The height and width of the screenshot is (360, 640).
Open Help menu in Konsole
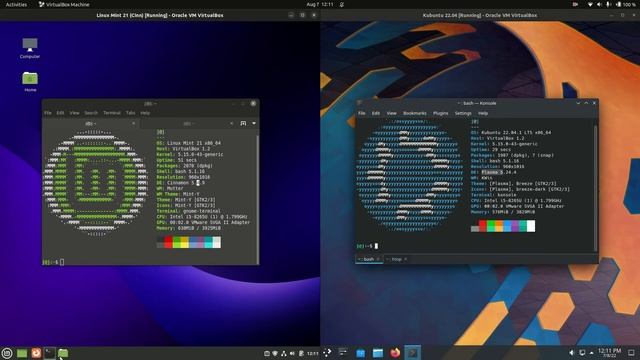tap(483, 113)
